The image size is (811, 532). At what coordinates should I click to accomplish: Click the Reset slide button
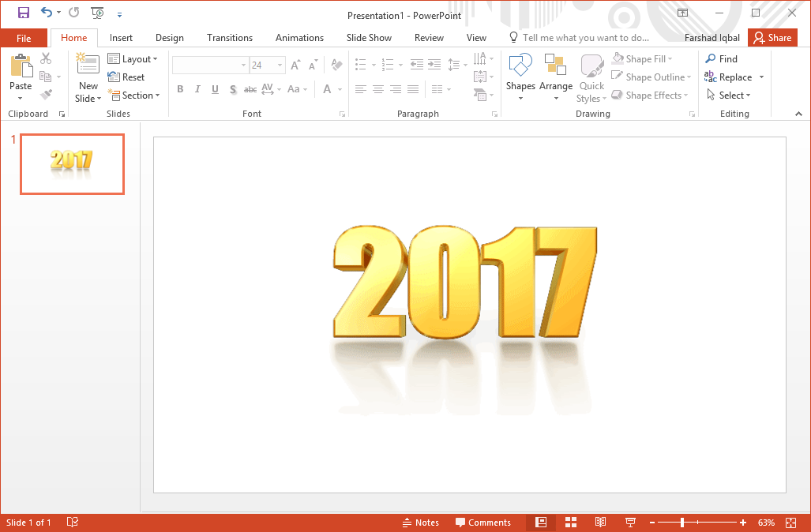pos(126,77)
